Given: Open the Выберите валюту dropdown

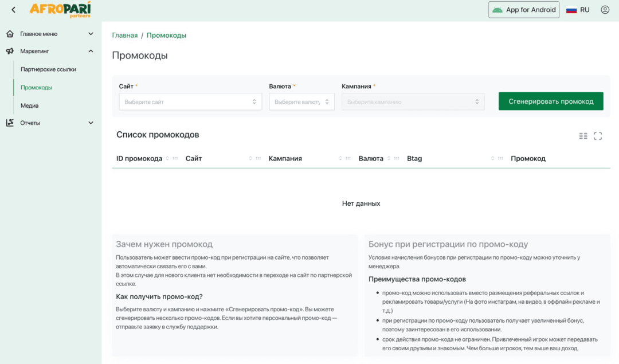Looking at the screenshot, I should tap(301, 102).
